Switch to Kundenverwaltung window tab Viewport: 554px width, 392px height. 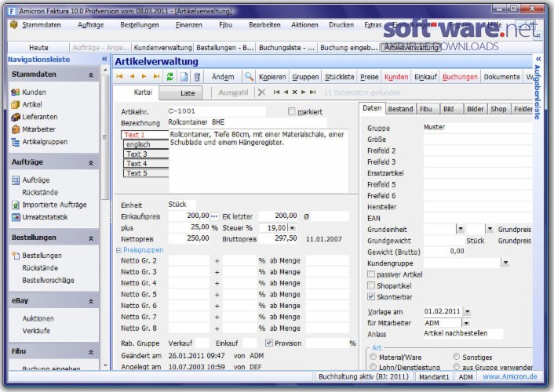[162, 48]
